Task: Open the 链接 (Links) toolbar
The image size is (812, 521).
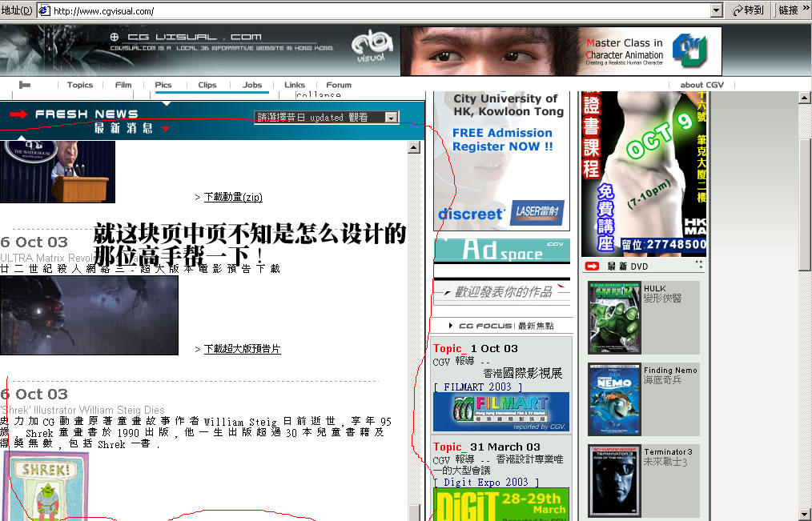Action: pyautogui.click(x=788, y=10)
